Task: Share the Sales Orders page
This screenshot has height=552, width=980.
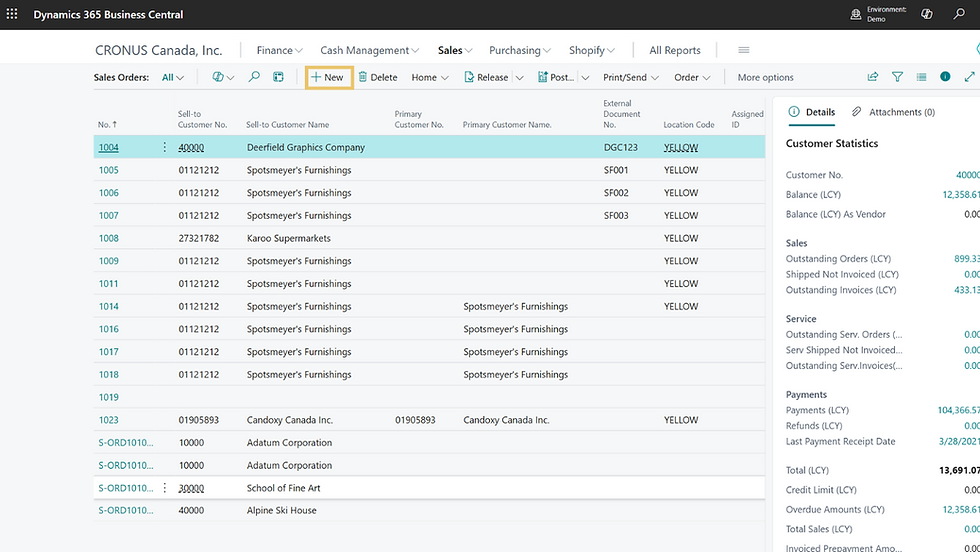Action: [x=872, y=77]
